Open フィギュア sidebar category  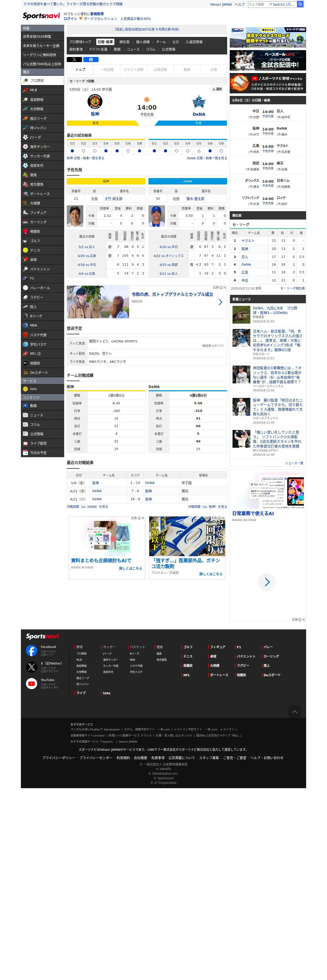[42, 213]
